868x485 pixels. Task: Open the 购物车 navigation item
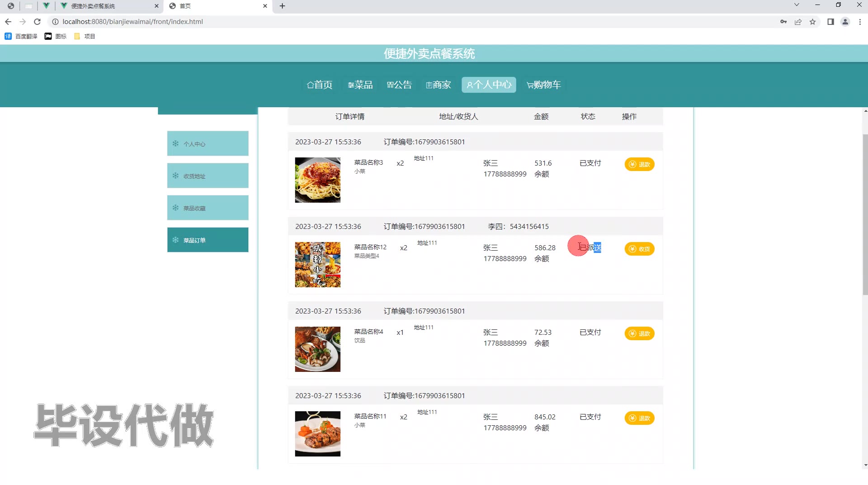point(544,85)
